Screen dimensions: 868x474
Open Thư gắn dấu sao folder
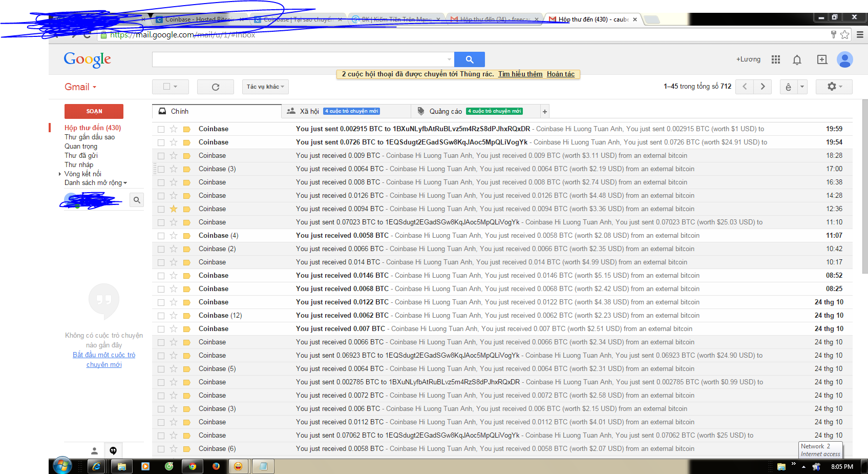(90, 137)
